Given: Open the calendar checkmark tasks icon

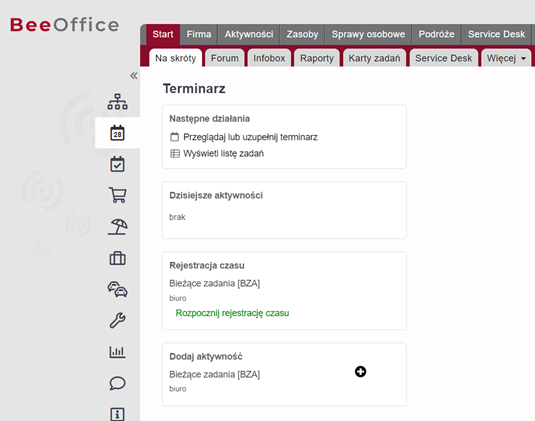Looking at the screenshot, I should (x=117, y=164).
